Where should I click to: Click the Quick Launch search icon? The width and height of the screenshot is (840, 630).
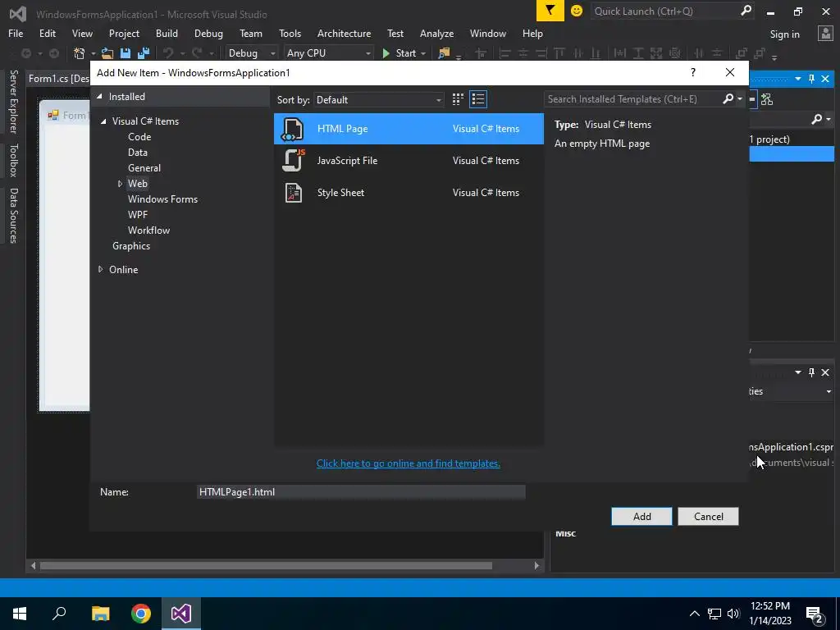tap(746, 11)
